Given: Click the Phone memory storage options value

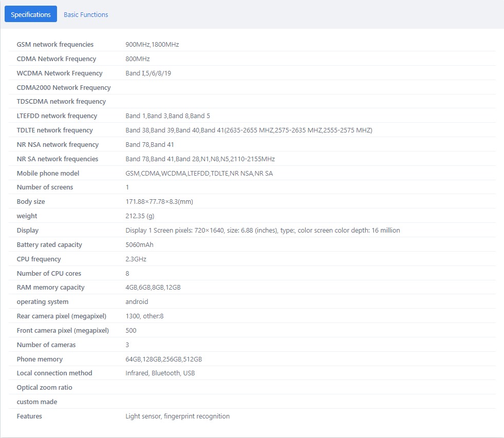Looking at the screenshot, I should tap(163, 359).
